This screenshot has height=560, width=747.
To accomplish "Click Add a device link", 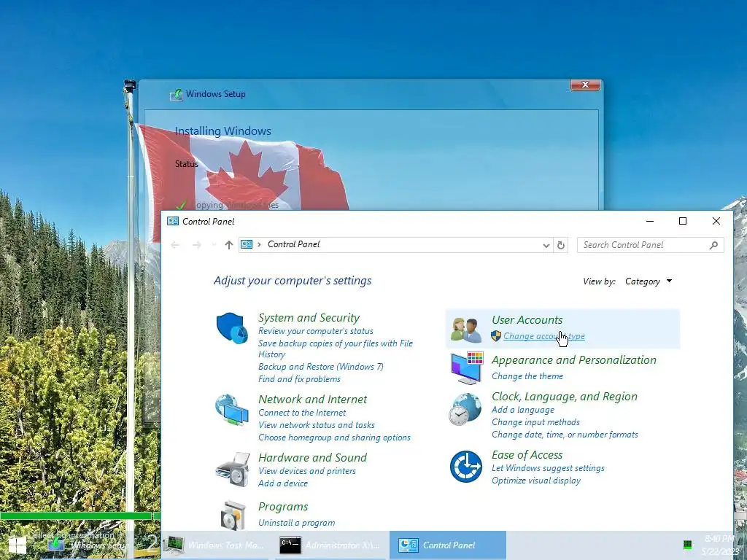I will (x=283, y=483).
